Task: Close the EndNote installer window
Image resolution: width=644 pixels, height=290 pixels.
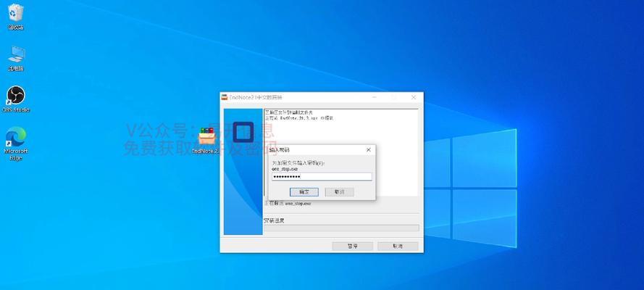Action: pyautogui.click(x=414, y=97)
